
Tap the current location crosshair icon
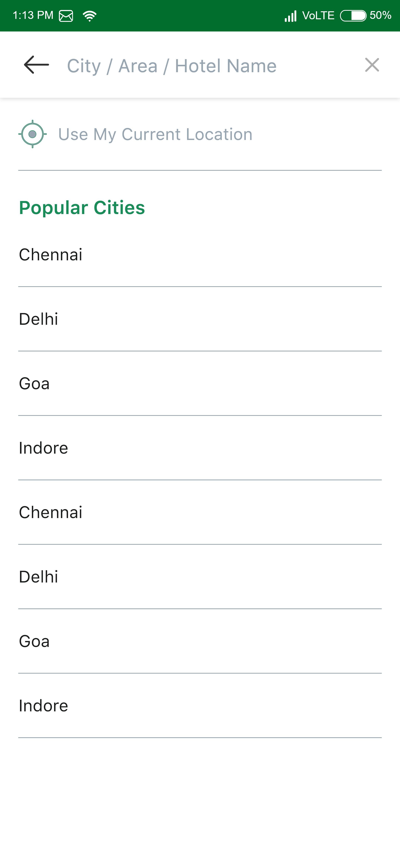pos(32,134)
